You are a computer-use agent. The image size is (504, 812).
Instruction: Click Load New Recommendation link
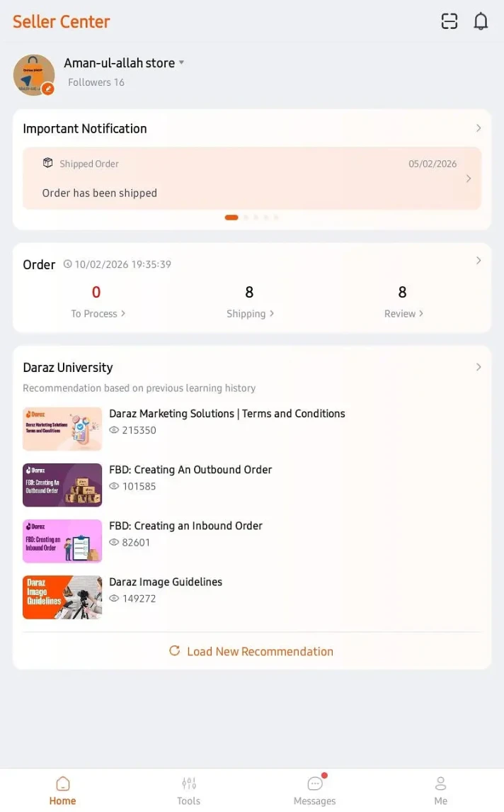click(x=260, y=651)
